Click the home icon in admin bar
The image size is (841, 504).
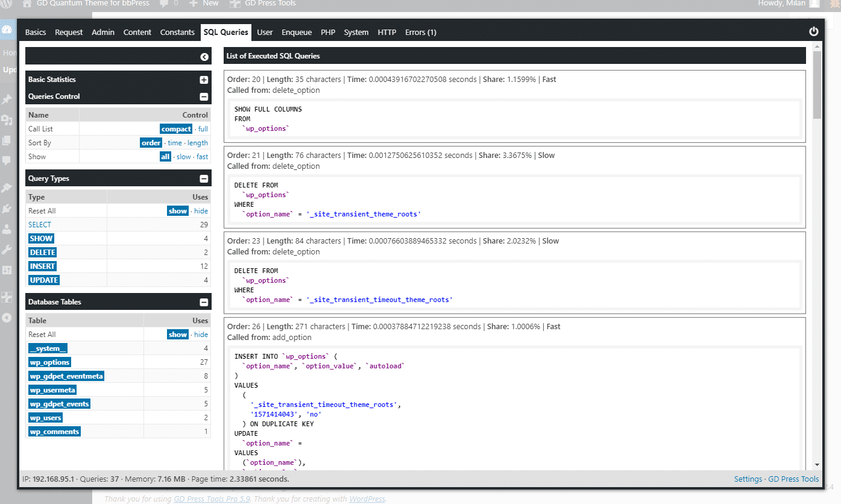28,3
